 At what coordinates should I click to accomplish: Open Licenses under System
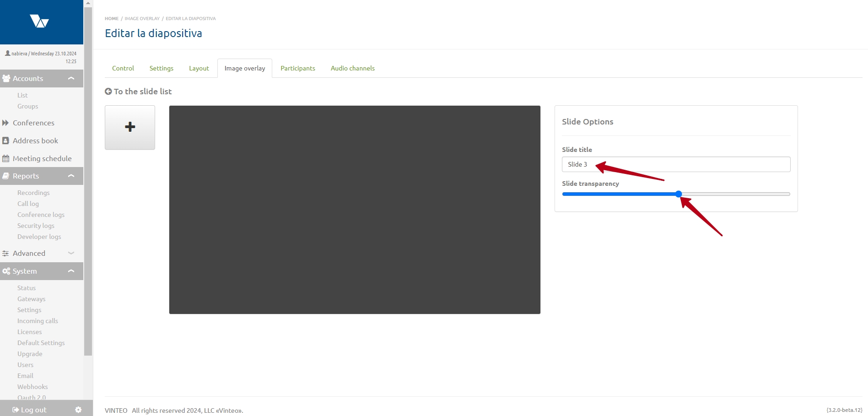29,332
